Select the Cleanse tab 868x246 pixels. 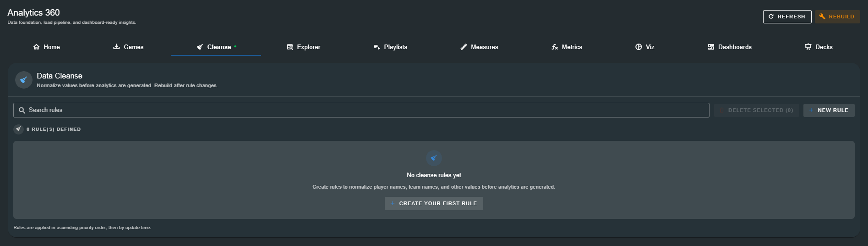point(216,47)
